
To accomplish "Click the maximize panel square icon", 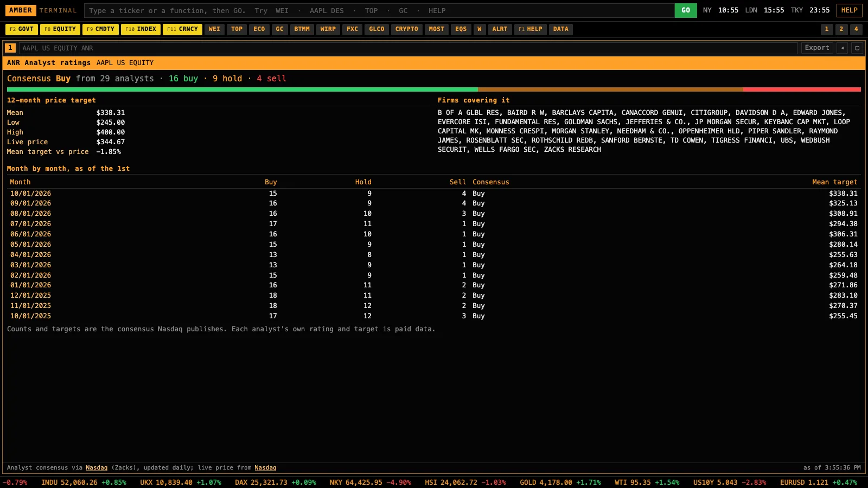I will pos(857,48).
